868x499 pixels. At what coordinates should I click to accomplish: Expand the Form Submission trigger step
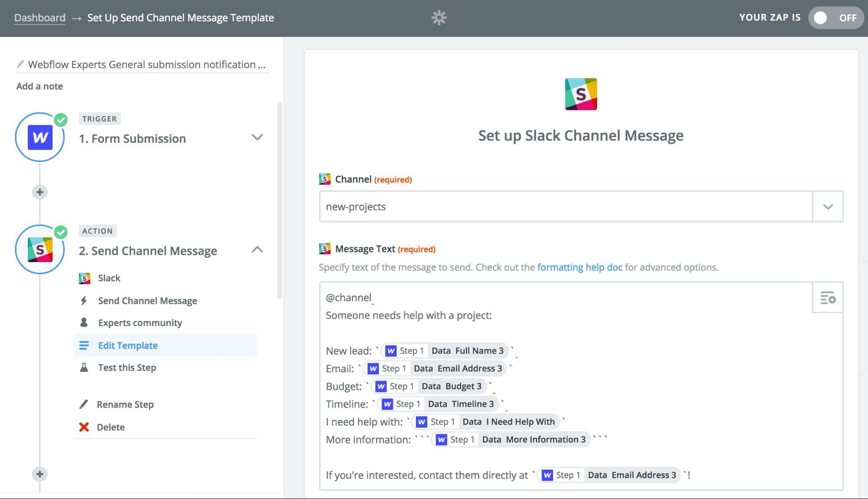(257, 138)
